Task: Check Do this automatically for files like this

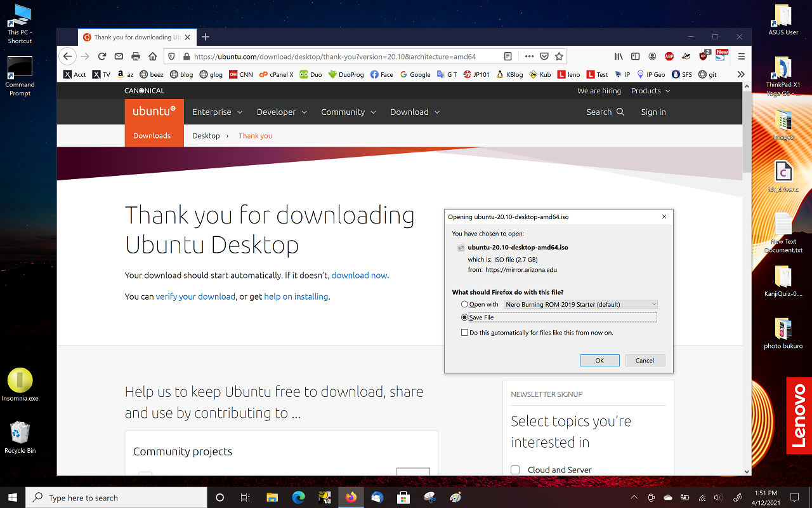Action: [x=465, y=333]
